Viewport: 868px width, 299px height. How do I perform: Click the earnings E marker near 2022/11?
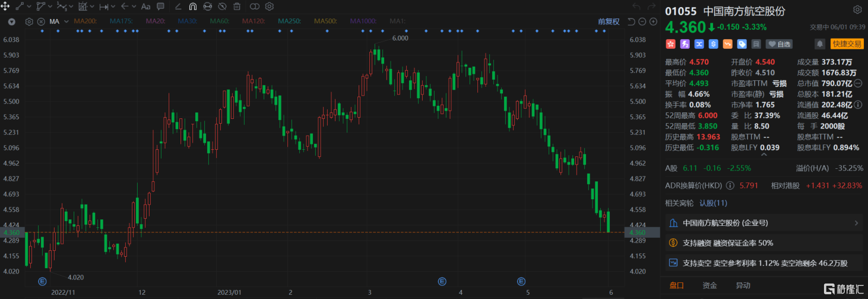[x=43, y=281]
